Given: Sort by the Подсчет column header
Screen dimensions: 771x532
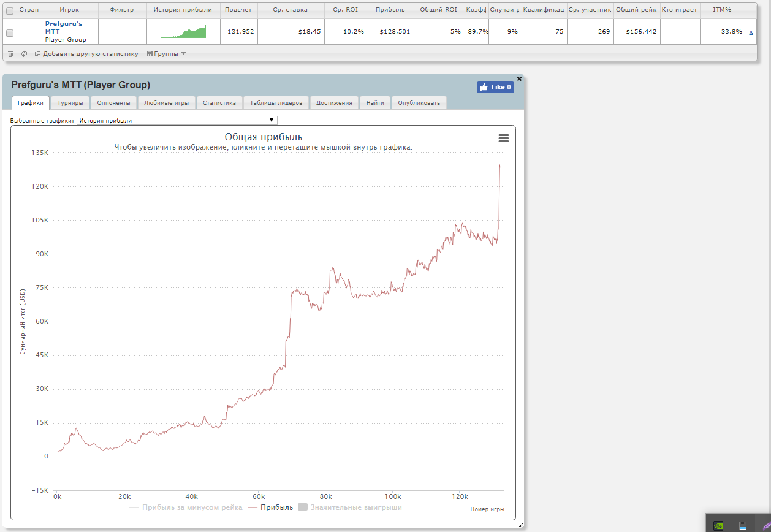Looking at the screenshot, I should [x=238, y=10].
